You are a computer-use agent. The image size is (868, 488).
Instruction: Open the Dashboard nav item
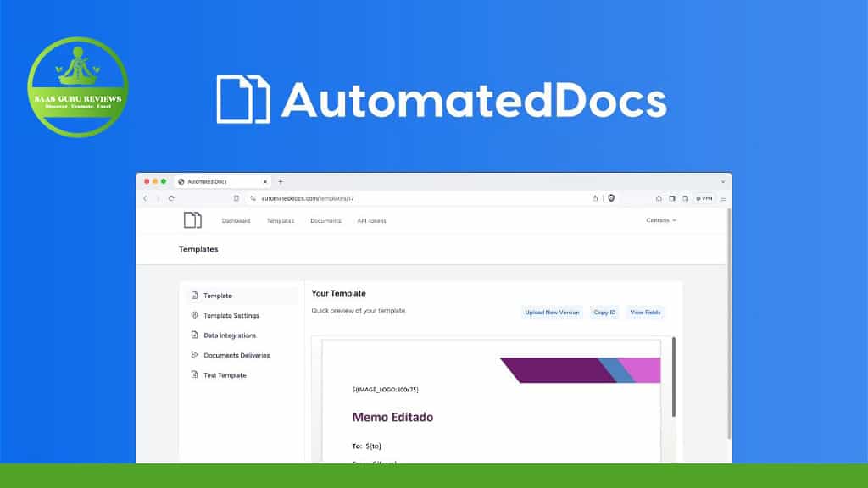[x=236, y=221]
